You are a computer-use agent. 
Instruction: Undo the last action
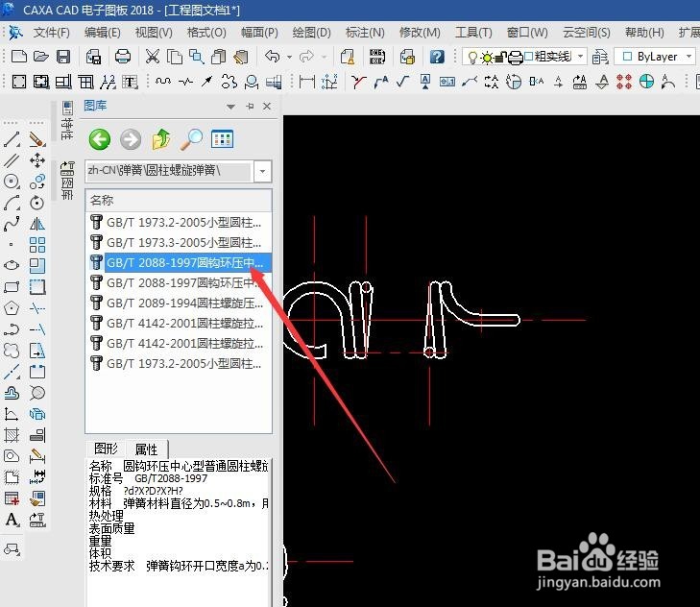(x=272, y=57)
